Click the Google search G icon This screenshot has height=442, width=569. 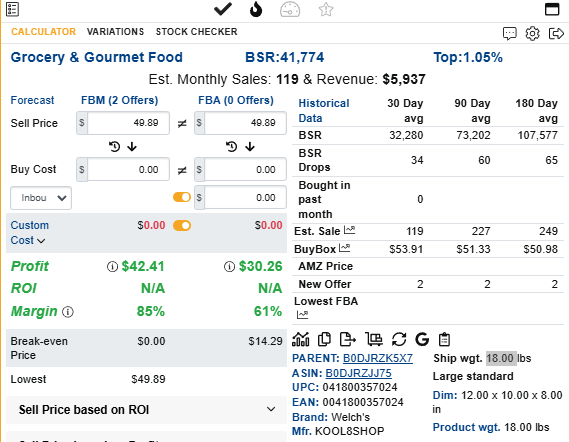click(x=422, y=340)
